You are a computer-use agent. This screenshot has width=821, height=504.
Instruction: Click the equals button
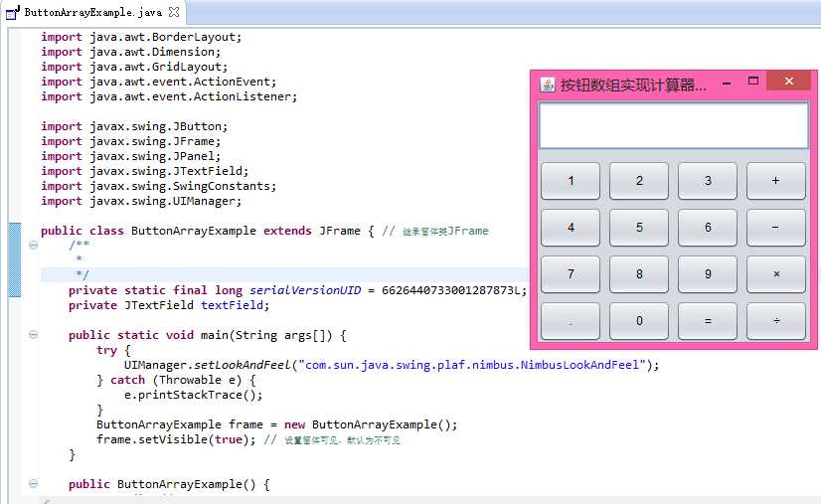(708, 321)
